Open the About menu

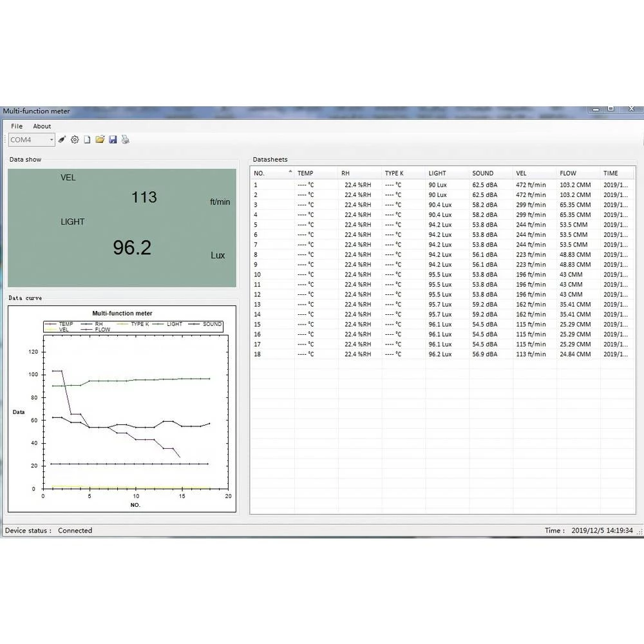point(42,126)
